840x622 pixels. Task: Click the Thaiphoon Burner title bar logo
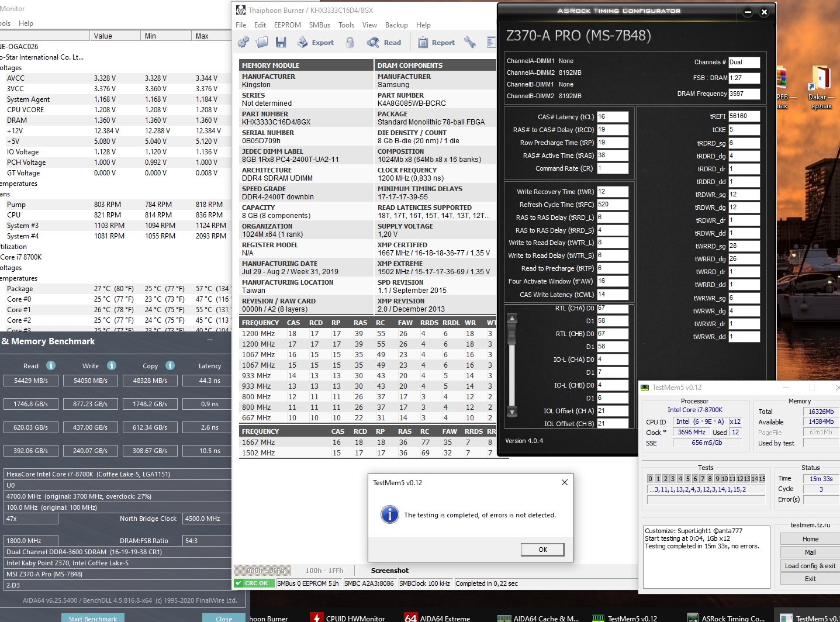241,10
